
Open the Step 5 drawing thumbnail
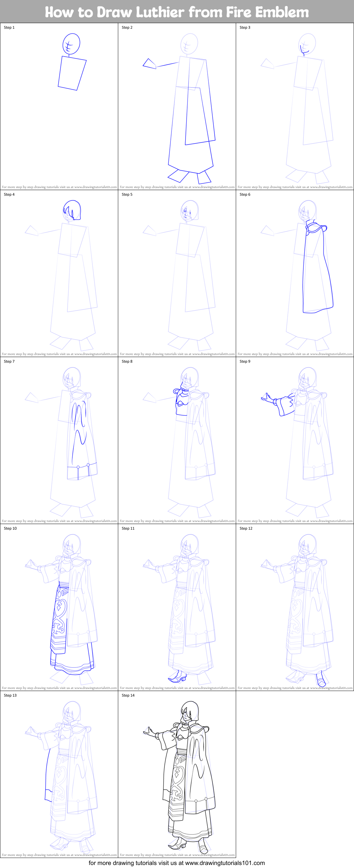[x=177, y=273]
